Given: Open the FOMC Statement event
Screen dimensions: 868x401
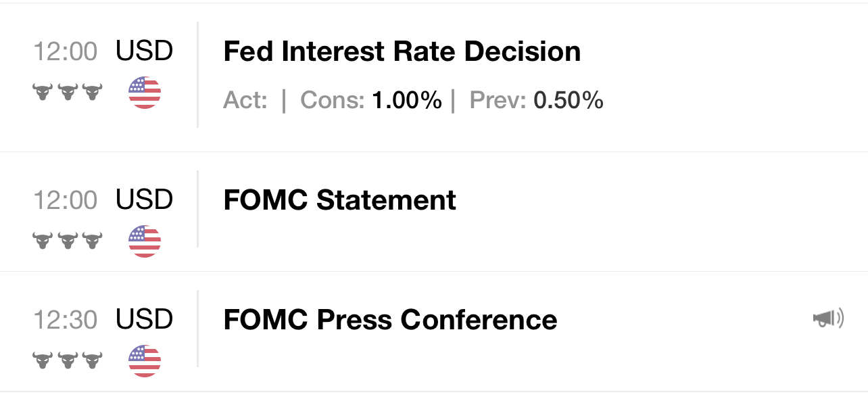Looking at the screenshot, I should coord(339,201).
